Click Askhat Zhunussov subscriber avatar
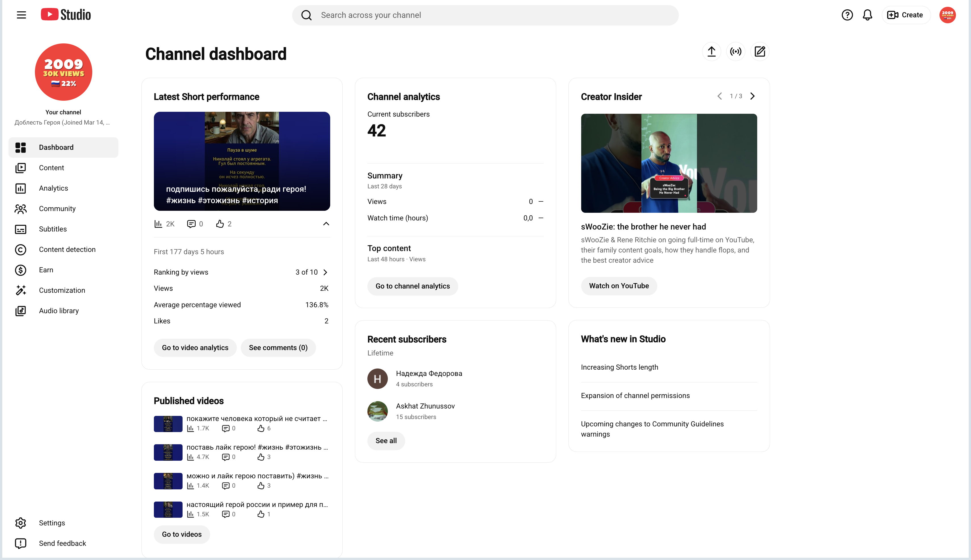Screen dimensions: 971x560 tap(378, 411)
